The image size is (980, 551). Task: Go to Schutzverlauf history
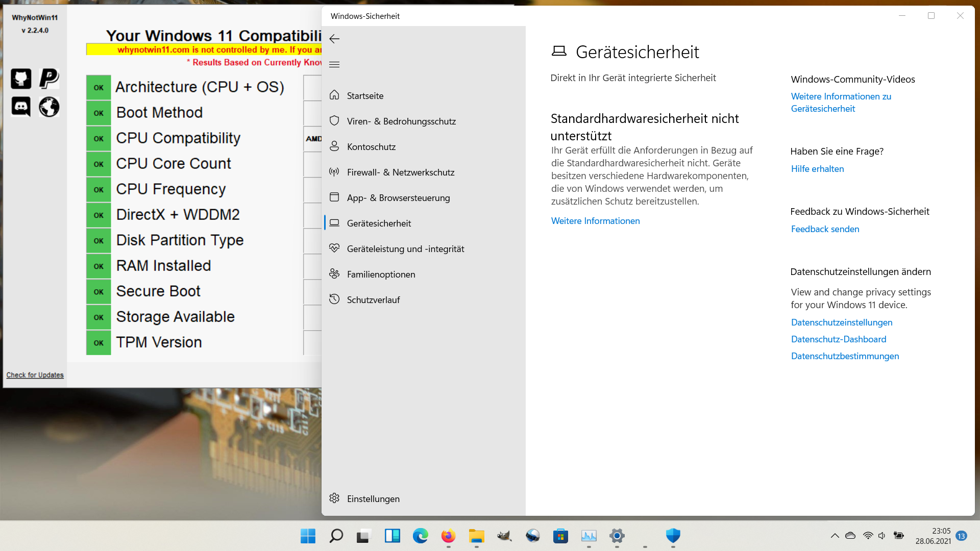tap(373, 300)
